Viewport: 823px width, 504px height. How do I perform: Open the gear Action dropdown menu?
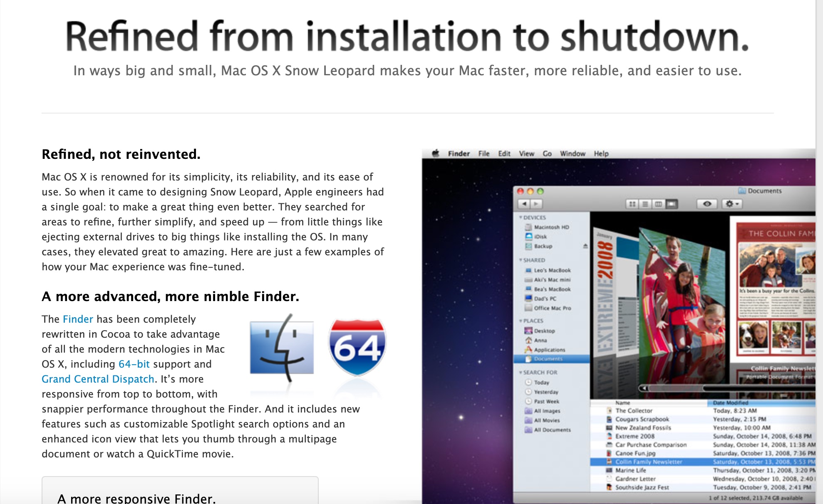[x=732, y=204]
